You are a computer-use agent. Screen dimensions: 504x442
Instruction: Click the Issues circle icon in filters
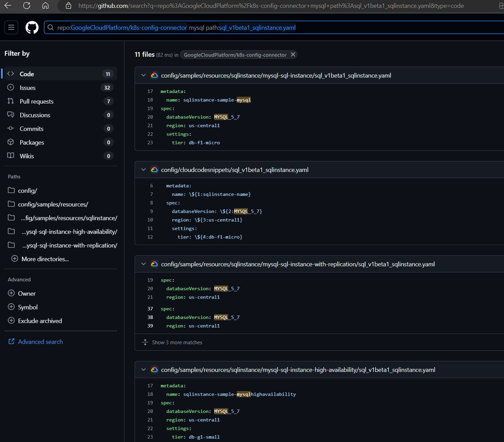pyautogui.click(x=11, y=88)
